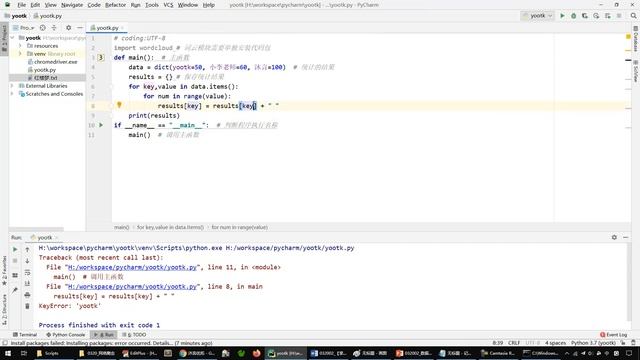Hide the Project panel with minus icon
The height and width of the screenshot is (360, 640).
click(80, 27)
